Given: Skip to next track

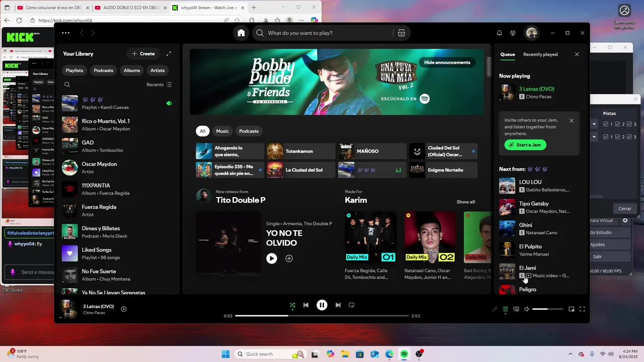Looking at the screenshot, I should pyautogui.click(x=338, y=305).
